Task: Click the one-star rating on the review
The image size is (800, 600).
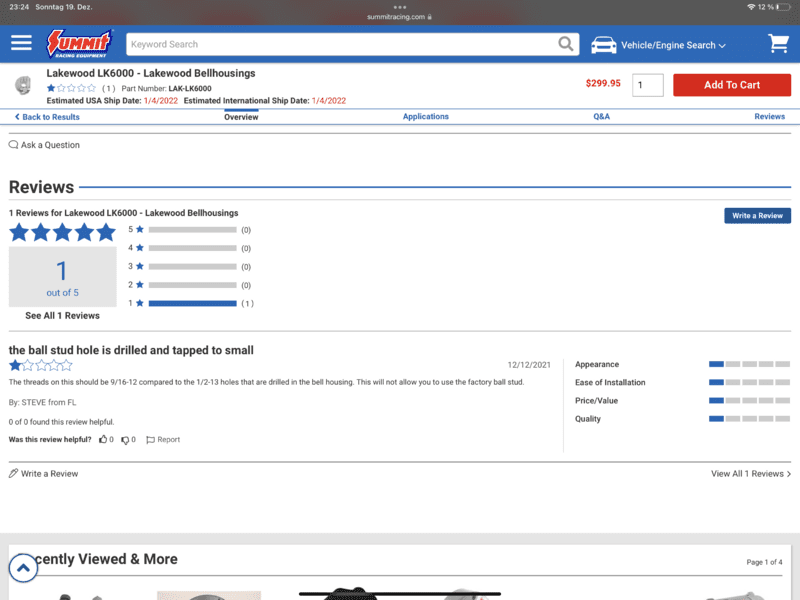Action: [x=41, y=365]
